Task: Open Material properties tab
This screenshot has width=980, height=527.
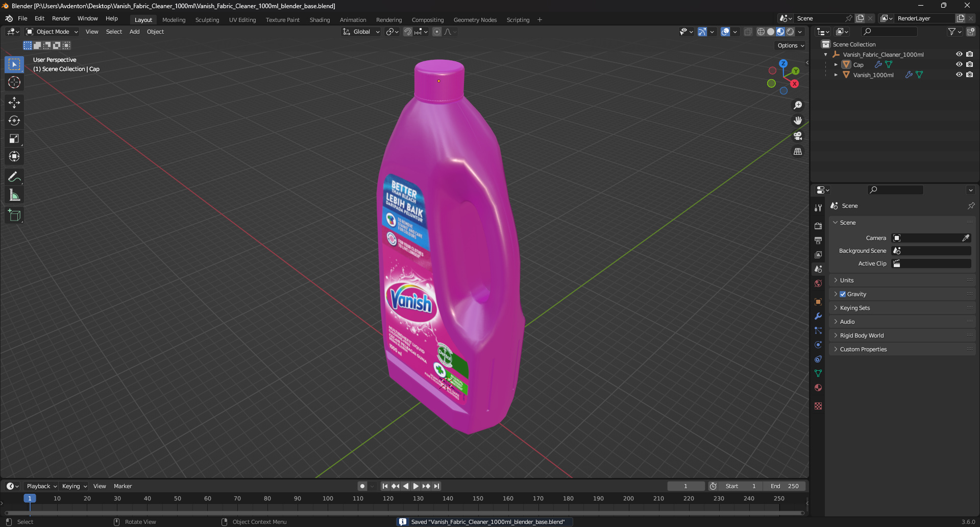Action: (x=818, y=388)
